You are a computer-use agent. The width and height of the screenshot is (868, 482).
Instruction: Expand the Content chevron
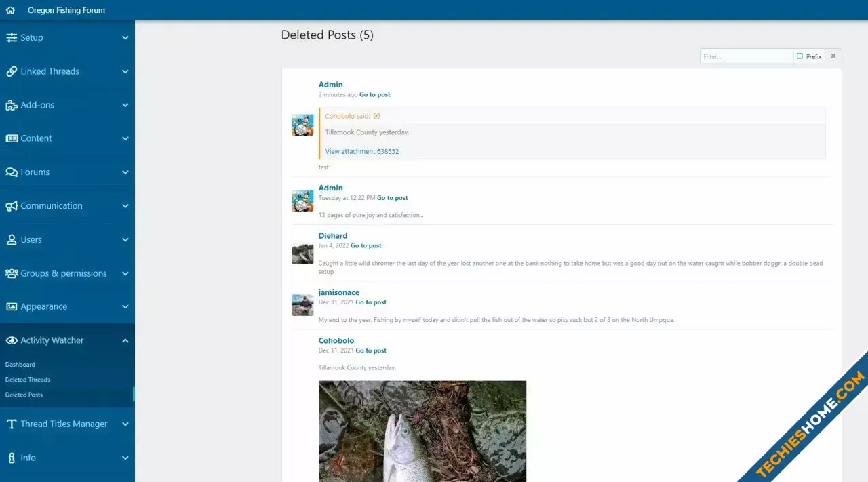pos(125,138)
